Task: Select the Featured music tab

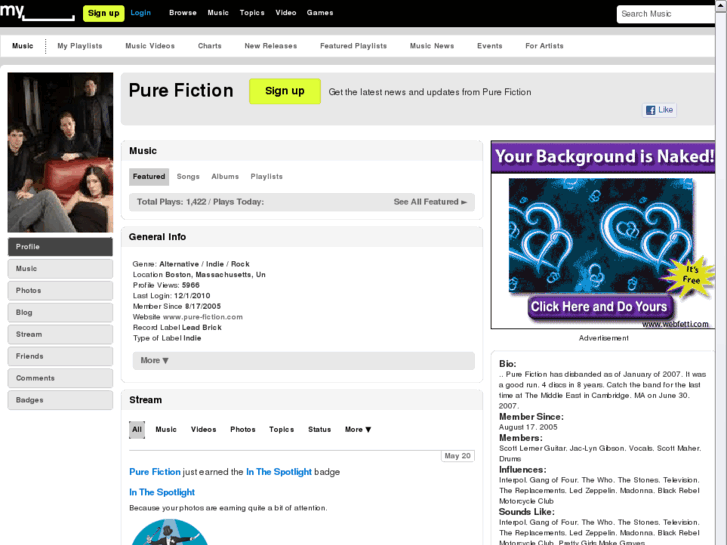Action: point(149,177)
